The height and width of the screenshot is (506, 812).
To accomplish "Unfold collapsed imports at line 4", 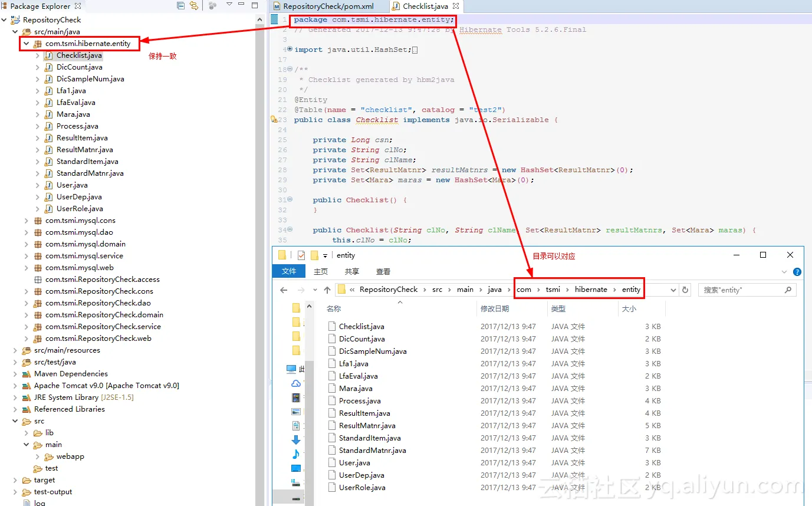I will pyautogui.click(x=290, y=50).
